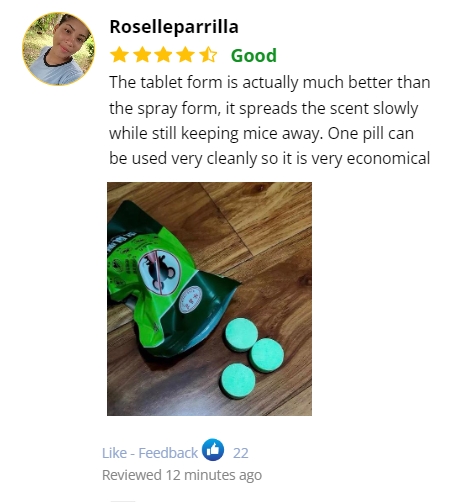Click the blue thumbs-up like icon
The image size is (472, 502).
(x=213, y=450)
